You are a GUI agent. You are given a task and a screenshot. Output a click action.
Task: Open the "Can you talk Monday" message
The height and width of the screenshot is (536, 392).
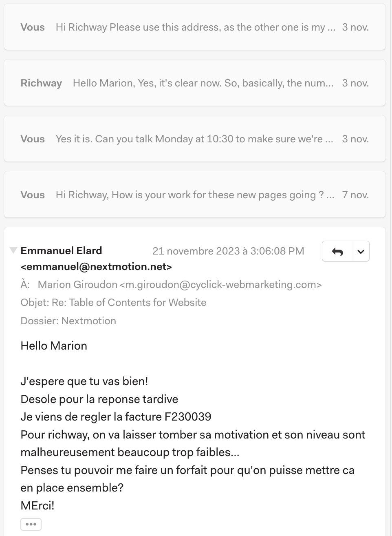[194, 139]
